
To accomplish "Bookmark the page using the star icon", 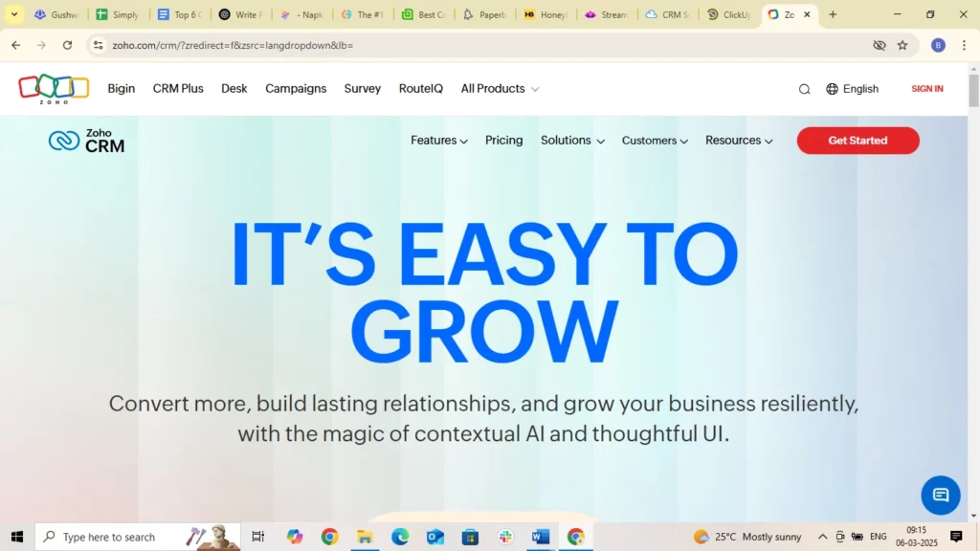I will (902, 45).
